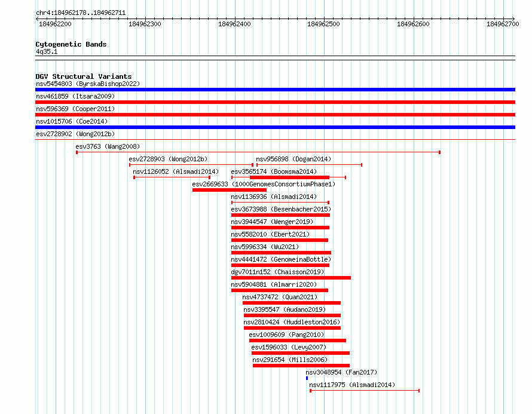Select the red nsv461859 variant bar

tap(275, 102)
